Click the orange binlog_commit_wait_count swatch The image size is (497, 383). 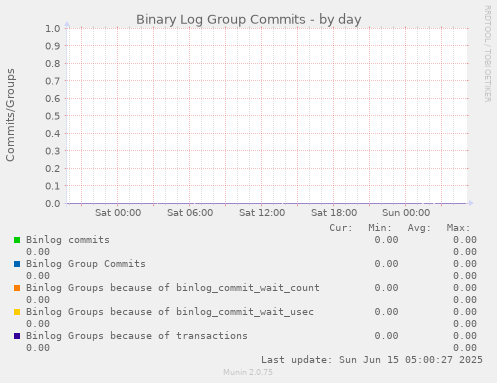pos(17,288)
